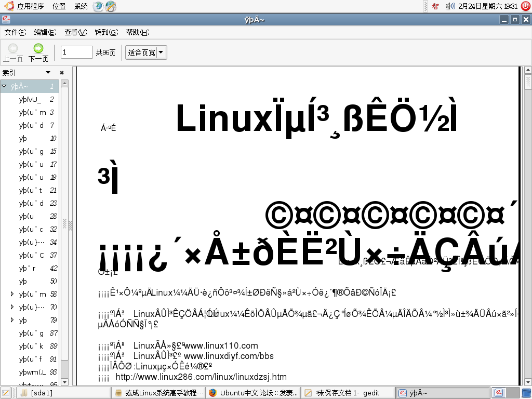Image resolution: width=532 pixels, height=399 pixels.
Task: Switch to the [sda1] file manager window
Action: [x=64, y=393]
